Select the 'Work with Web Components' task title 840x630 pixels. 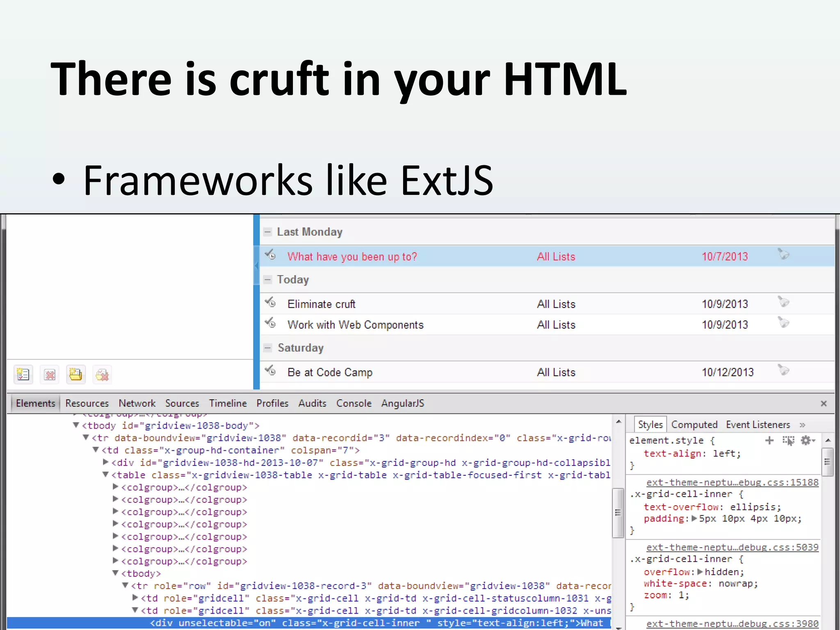pos(355,325)
